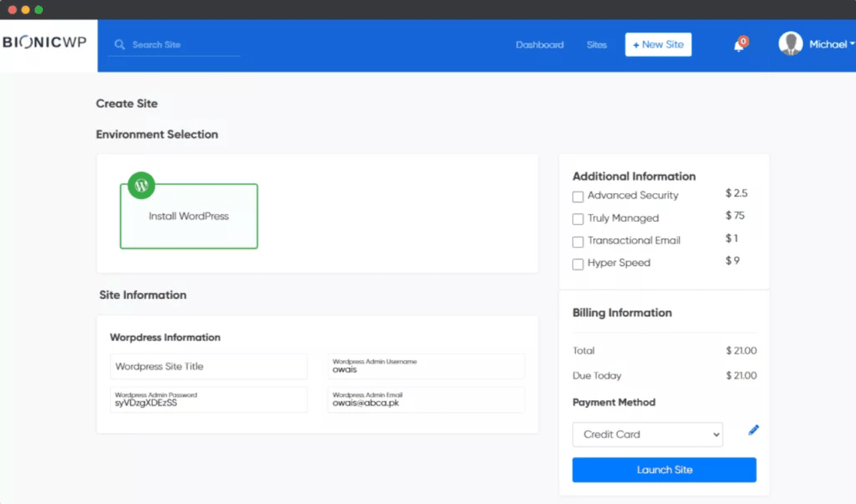Image resolution: width=856 pixels, height=504 pixels.
Task: Focus the Search Site field
Action: [174, 44]
